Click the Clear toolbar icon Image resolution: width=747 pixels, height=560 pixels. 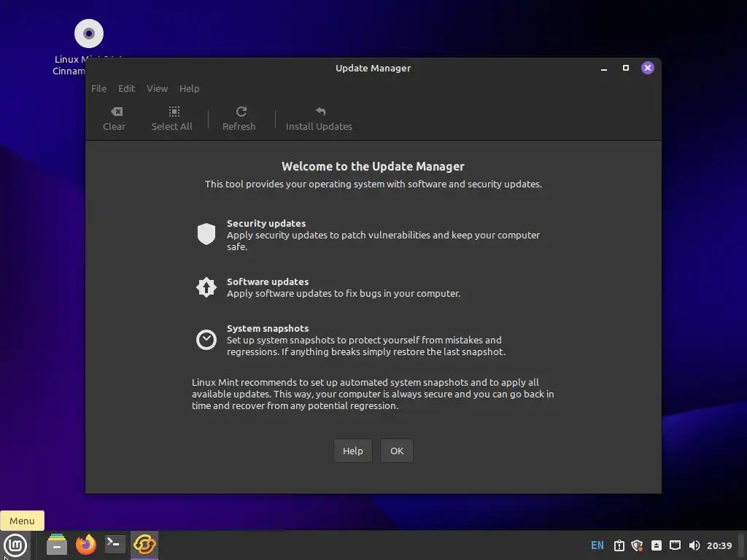coord(116,112)
